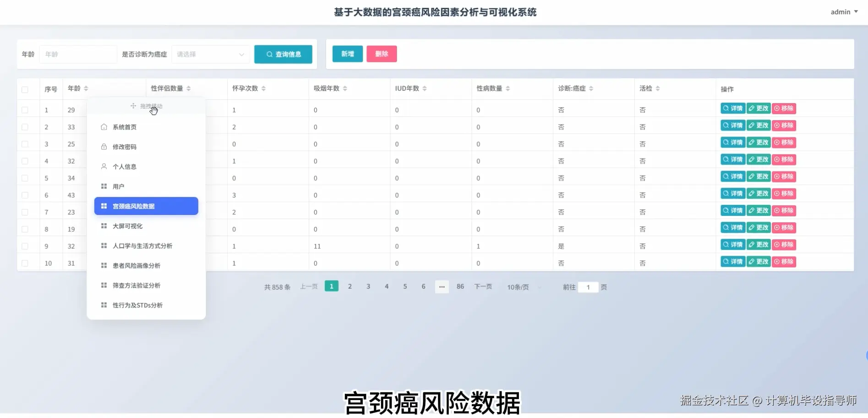Screen dimensions: 868x418
Task: Click the 查询信息 search button
Action: point(283,54)
